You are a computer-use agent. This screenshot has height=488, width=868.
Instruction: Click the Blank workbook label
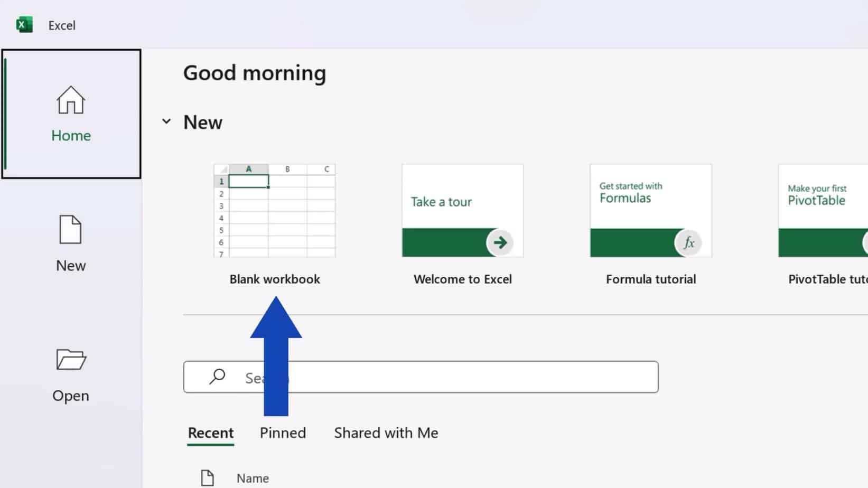275,279
